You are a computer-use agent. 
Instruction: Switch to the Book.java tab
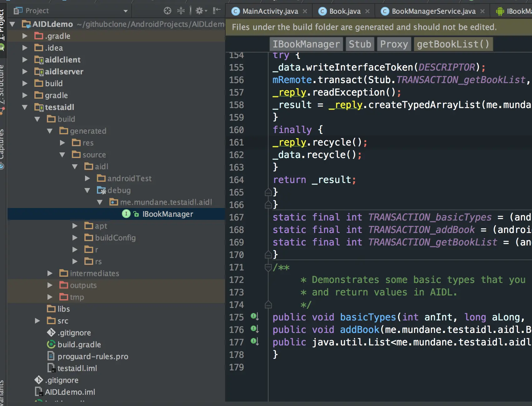[344, 12]
